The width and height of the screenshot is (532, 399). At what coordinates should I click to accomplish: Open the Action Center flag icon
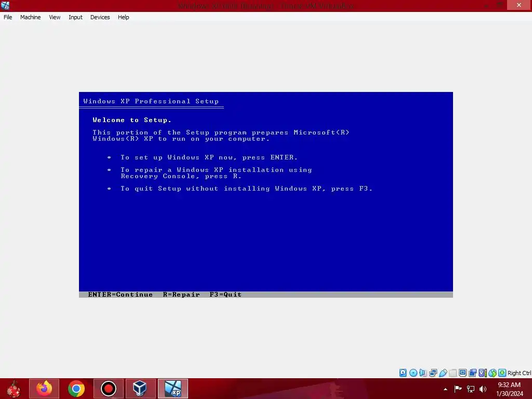pyautogui.click(x=458, y=389)
